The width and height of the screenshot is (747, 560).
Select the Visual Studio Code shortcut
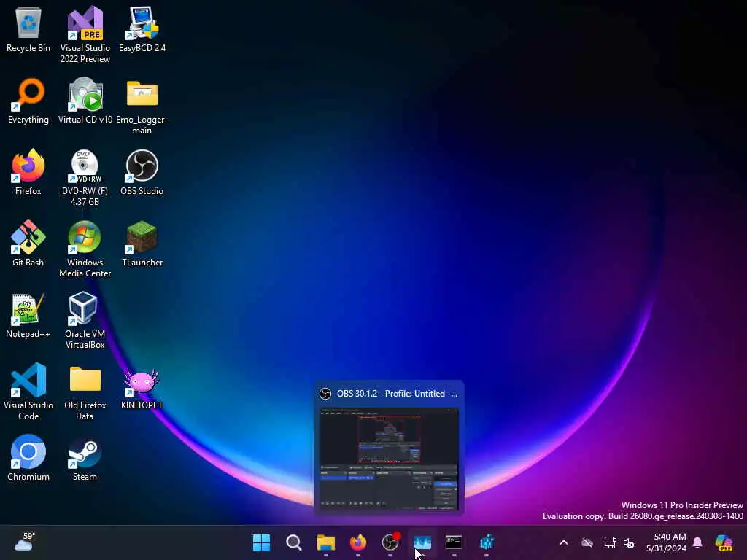click(x=28, y=392)
